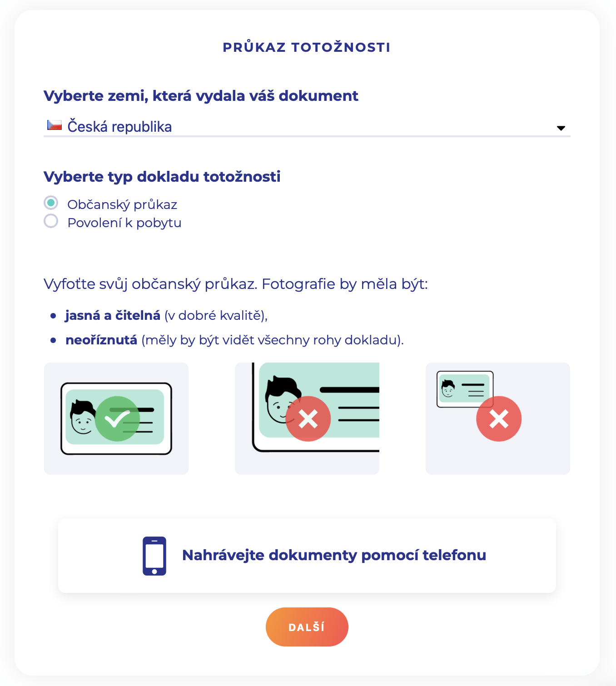Click the PRŮKAZ TOTOŽNOSTI heading
The image size is (616, 686).
tap(307, 47)
